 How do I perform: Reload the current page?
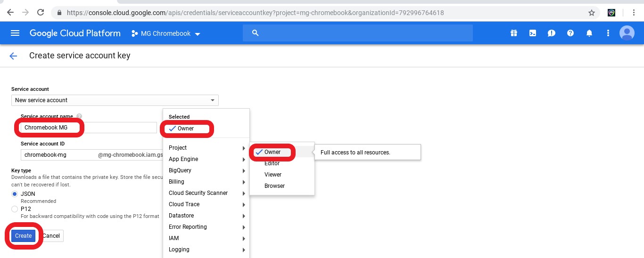click(x=41, y=13)
